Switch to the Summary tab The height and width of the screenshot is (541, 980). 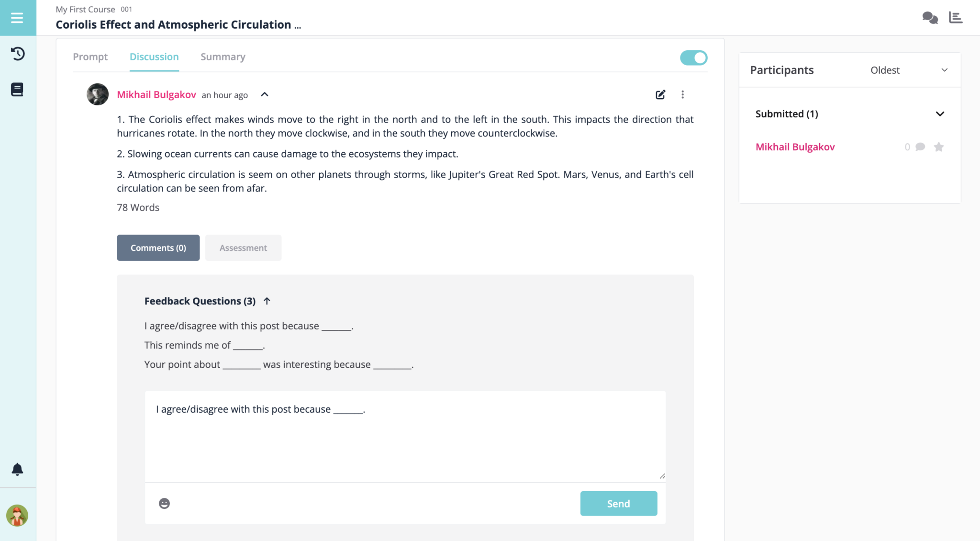(x=222, y=56)
